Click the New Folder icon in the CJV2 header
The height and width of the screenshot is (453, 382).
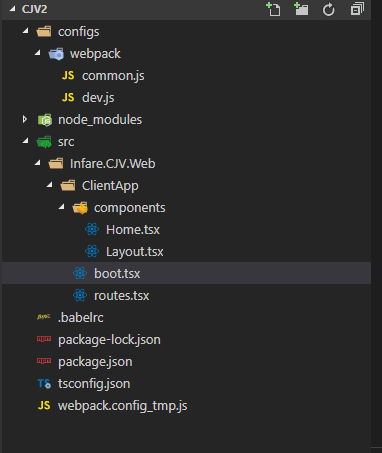point(301,9)
